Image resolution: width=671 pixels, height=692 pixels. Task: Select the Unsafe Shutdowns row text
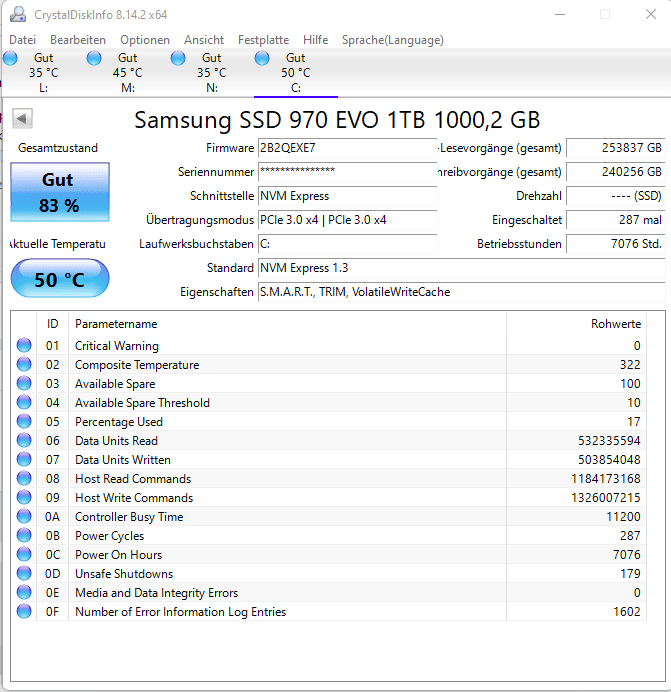point(124,573)
